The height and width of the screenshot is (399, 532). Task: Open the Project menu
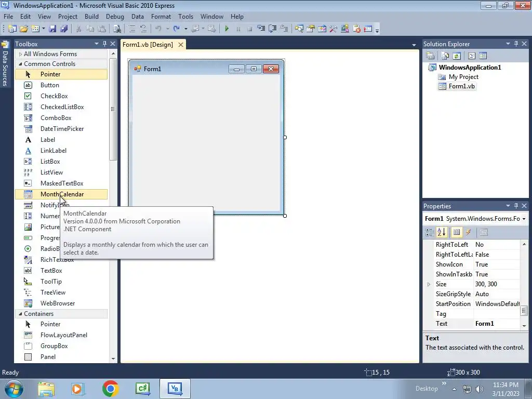68,16
